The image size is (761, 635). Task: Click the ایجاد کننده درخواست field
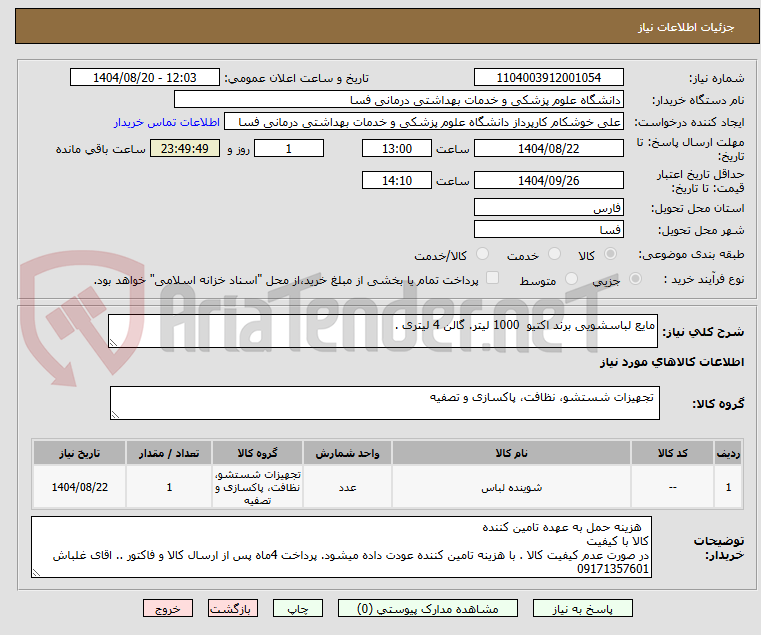coord(424,122)
